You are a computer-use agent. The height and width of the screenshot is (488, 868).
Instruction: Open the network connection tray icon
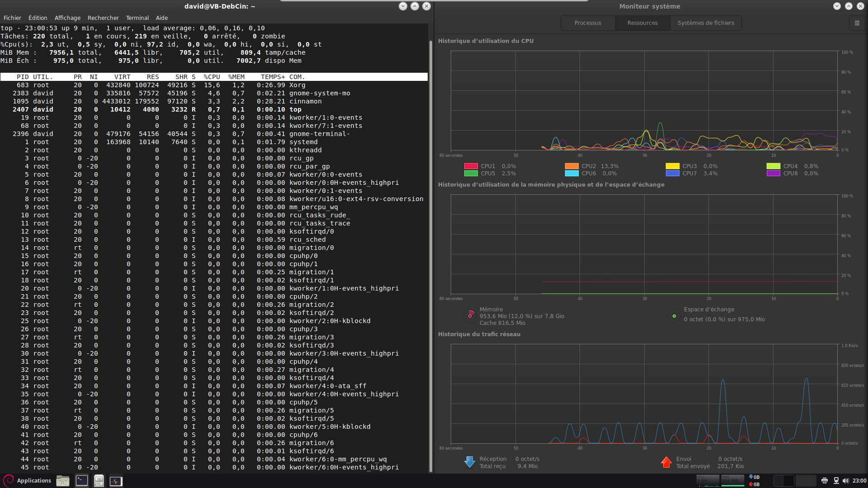point(836,481)
